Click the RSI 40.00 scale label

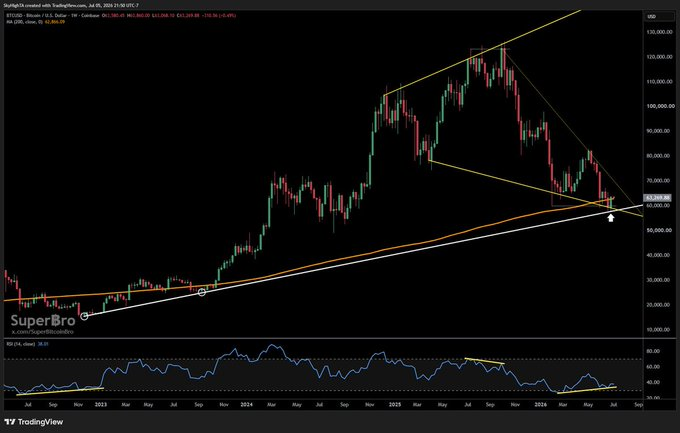[x=654, y=382]
